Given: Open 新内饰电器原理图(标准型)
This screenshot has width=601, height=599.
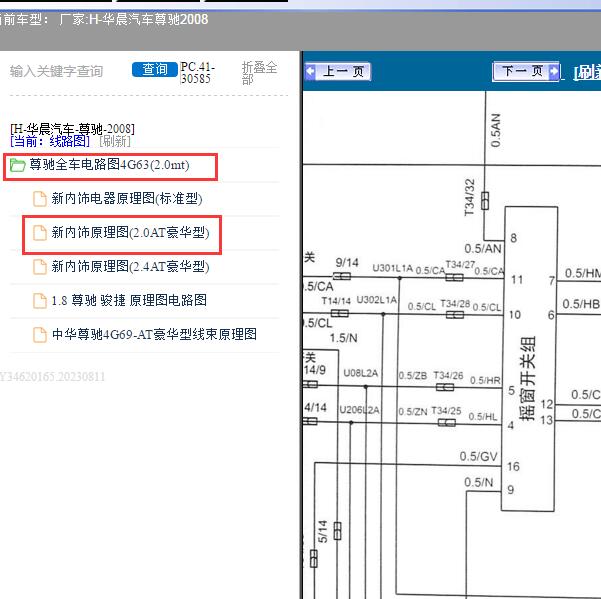Looking at the screenshot, I should tap(127, 199).
